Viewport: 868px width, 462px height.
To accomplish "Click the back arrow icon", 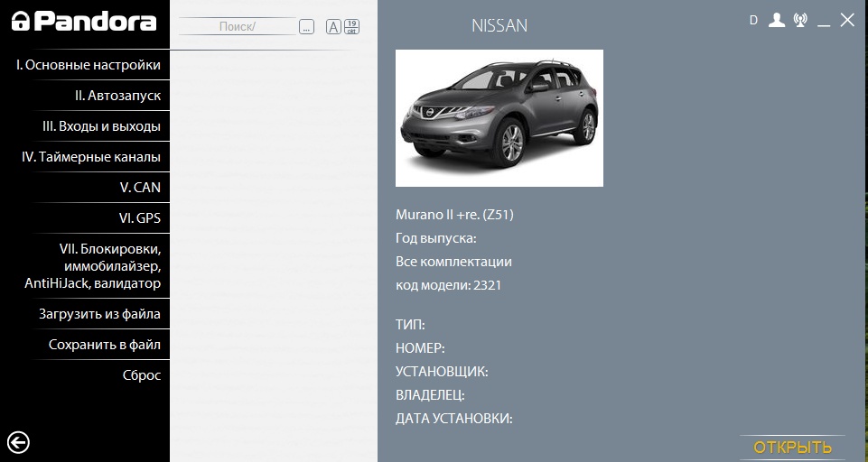I will point(18,442).
